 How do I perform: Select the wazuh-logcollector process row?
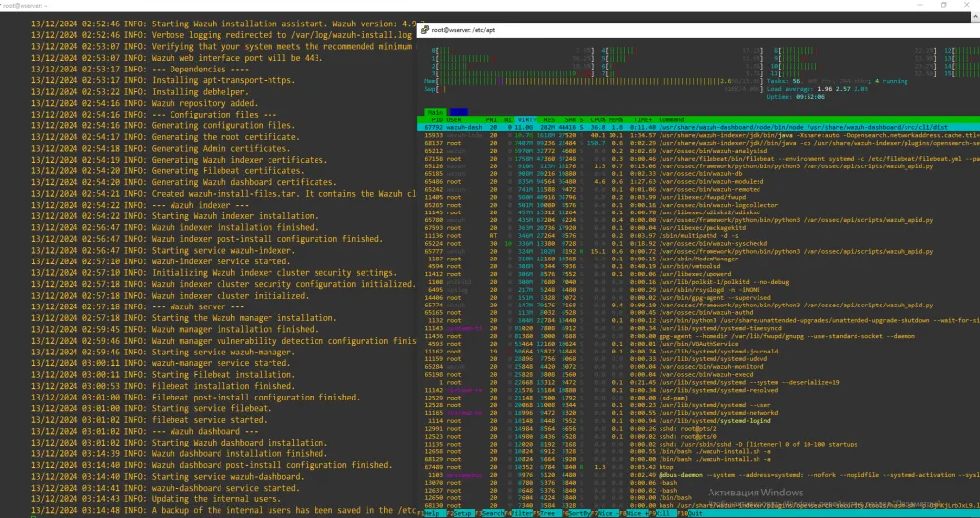point(699,205)
